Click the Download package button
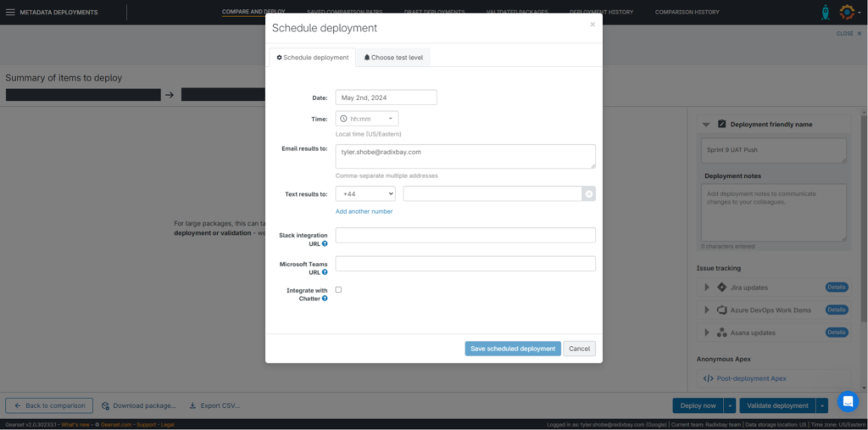The width and height of the screenshot is (868, 430). (139, 405)
